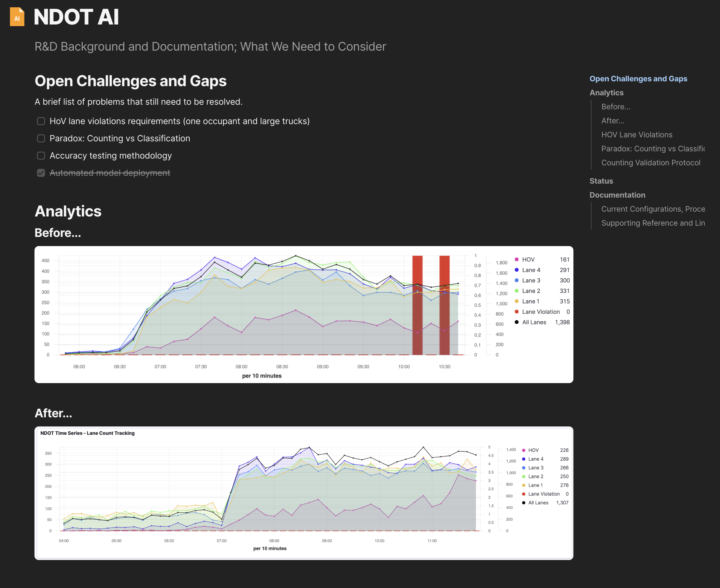Click the Before... link in the sidebar
This screenshot has height=588, width=720.
(616, 107)
